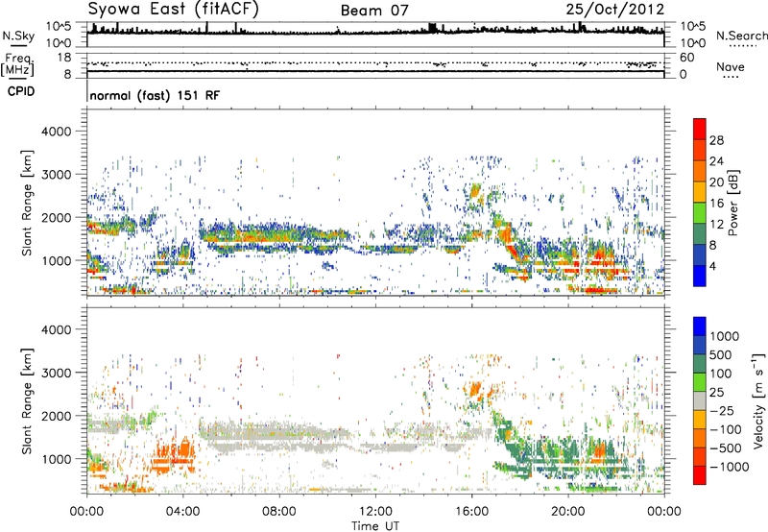Click 'normal (fast) 151 RF' text
The image size is (768, 532).
(x=155, y=95)
